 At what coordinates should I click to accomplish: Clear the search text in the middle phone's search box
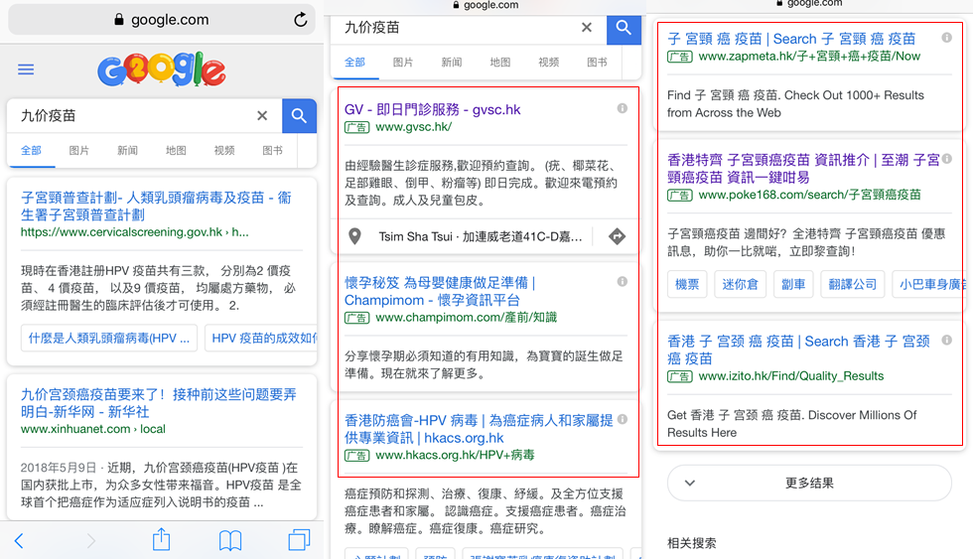[587, 28]
